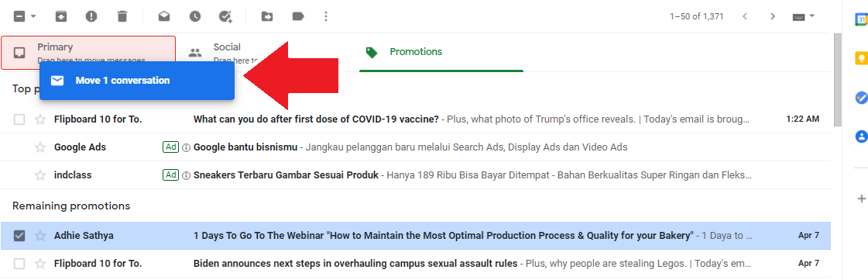Star the first Flipboard COVID-19 email

(x=39, y=119)
